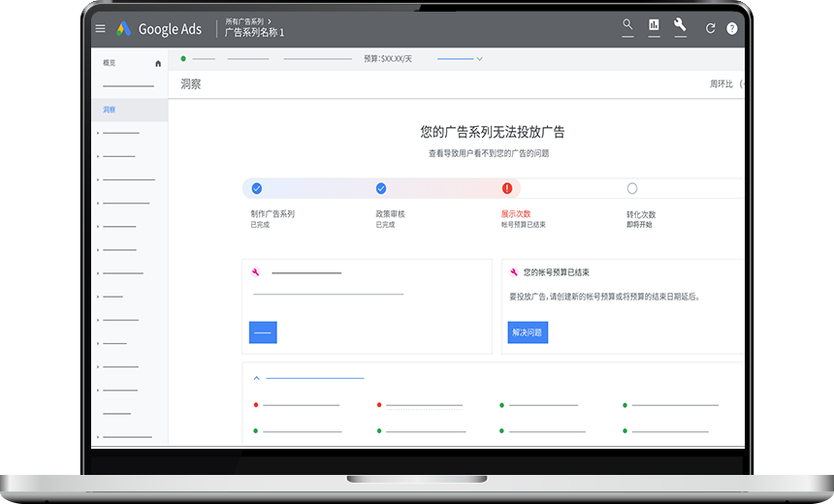Open the reports bar chart icon
834x504 pixels.
654,25
